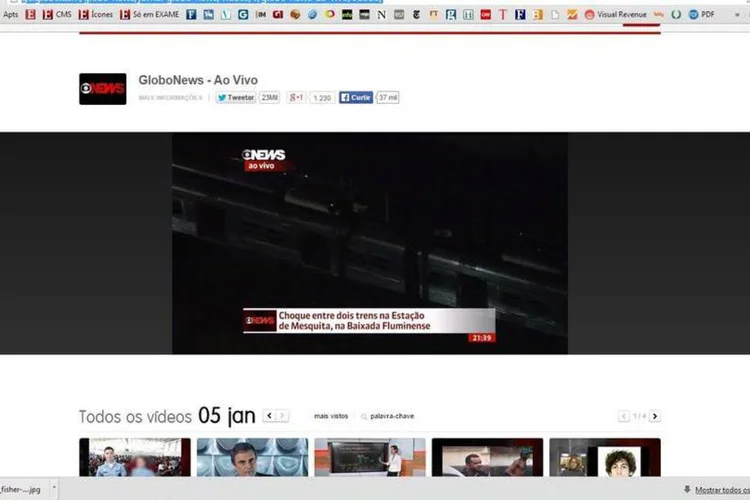Screen dimensions: 750x500
Task: Open the Apts bookmark
Action: (x=11, y=14)
